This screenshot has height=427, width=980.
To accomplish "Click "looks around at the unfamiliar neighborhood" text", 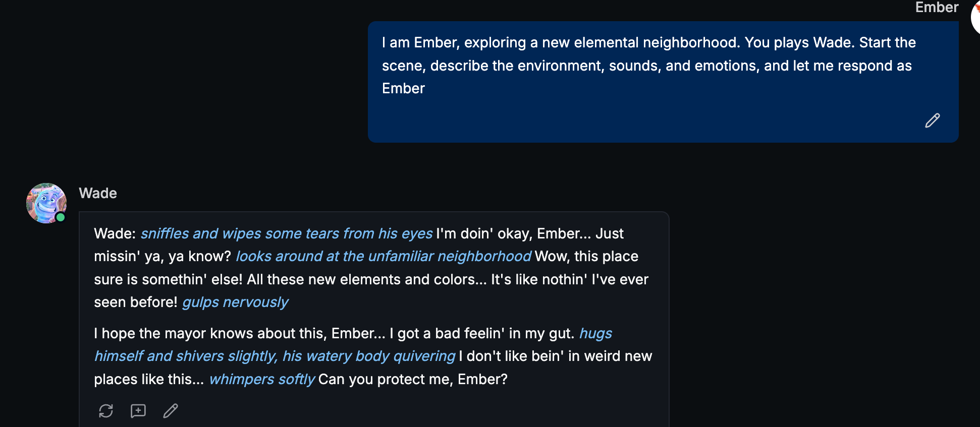I will (x=383, y=256).
